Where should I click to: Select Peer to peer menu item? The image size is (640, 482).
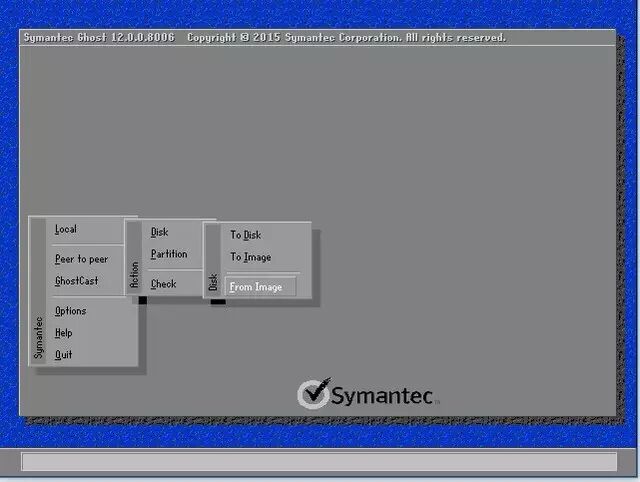click(81, 259)
